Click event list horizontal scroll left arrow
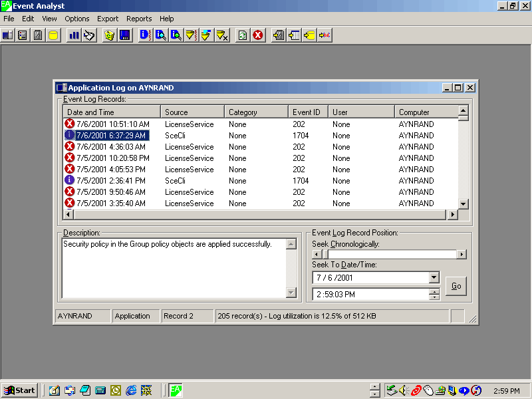Image resolution: width=532 pixels, height=399 pixels. tap(68, 214)
